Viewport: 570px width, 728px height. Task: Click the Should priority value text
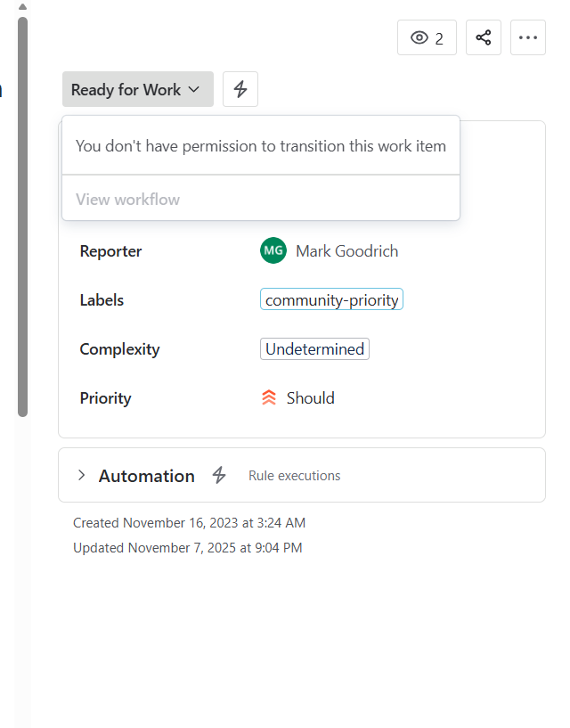point(310,398)
